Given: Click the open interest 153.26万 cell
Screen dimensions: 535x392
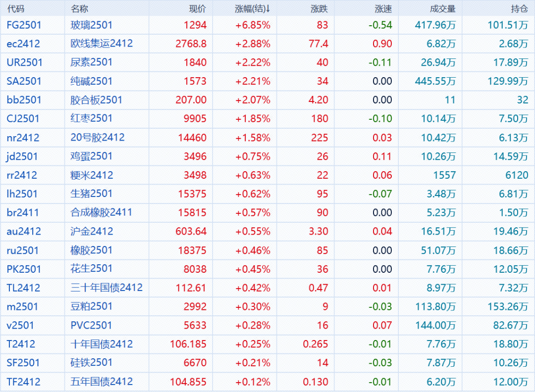Looking at the screenshot, I should (508, 307).
